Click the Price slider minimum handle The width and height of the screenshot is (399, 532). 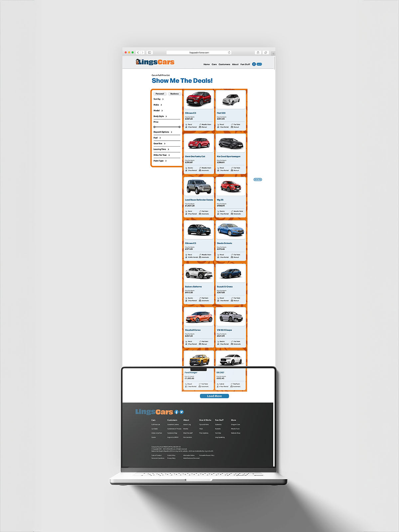(154, 127)
